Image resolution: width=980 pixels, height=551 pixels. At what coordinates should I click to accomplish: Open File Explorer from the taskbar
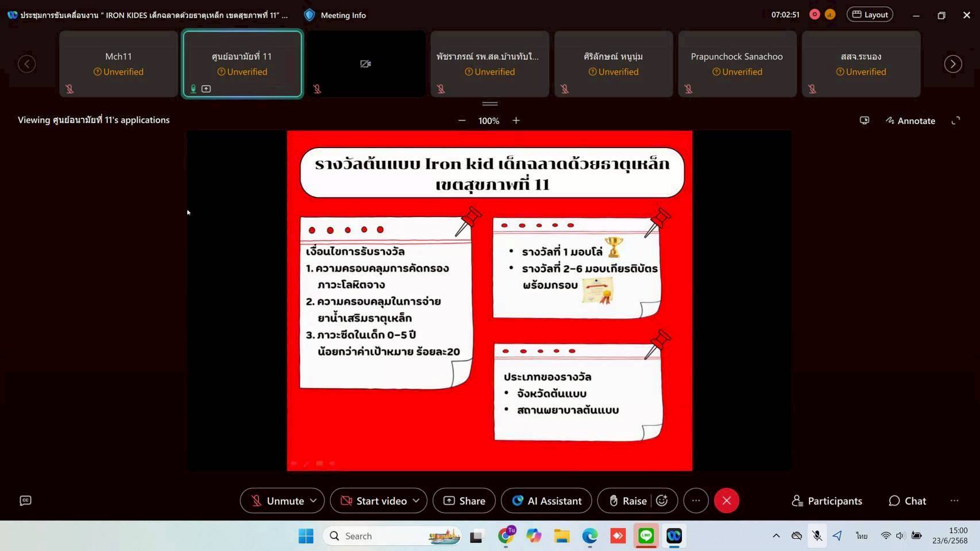(x=562, y=536)
